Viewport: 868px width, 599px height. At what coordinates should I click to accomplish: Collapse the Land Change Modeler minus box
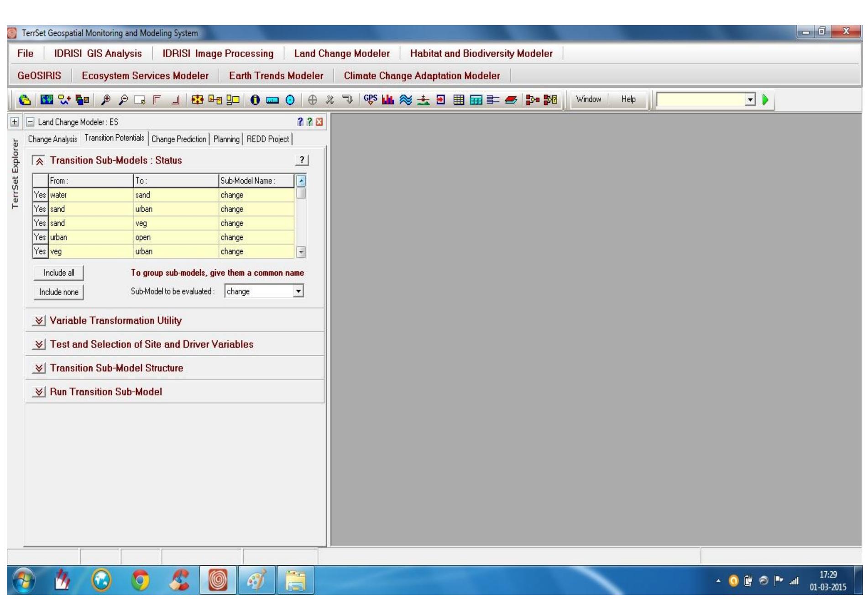(30, 122)
